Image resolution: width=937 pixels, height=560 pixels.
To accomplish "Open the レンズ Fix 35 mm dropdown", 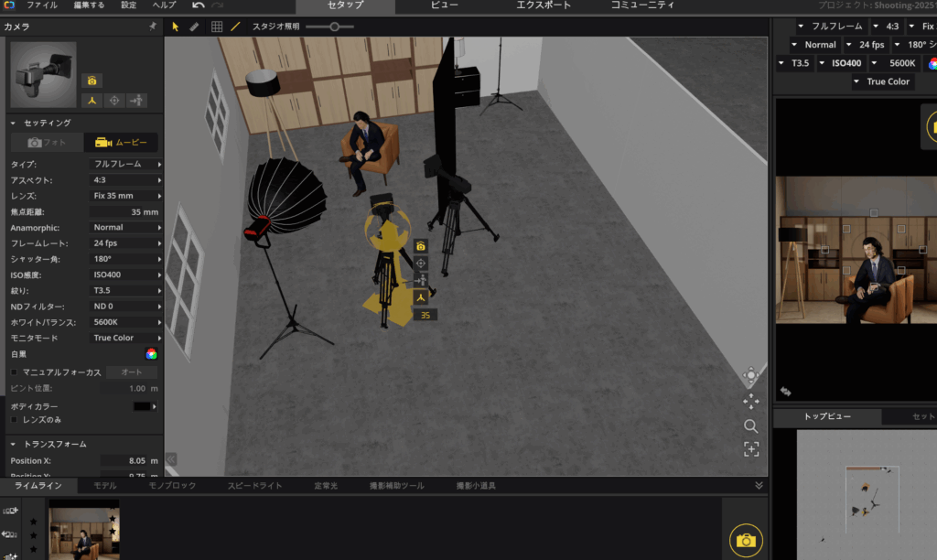I will tap(126, 196).
